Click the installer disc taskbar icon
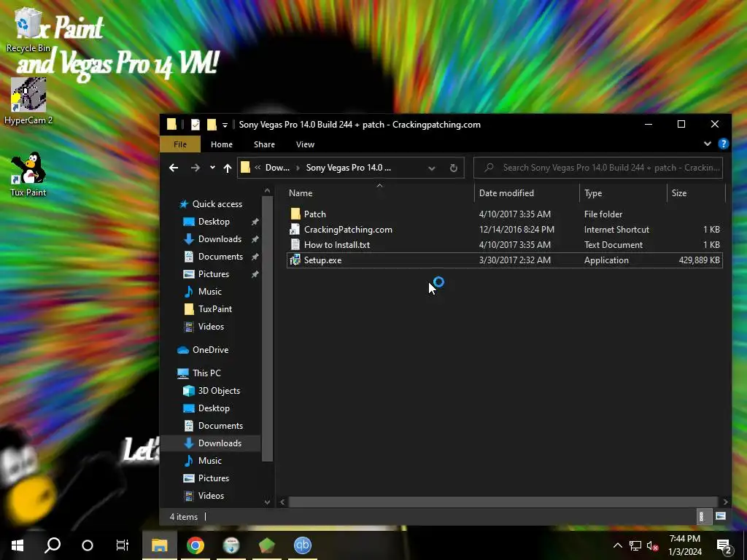 [x=231, y=545]
